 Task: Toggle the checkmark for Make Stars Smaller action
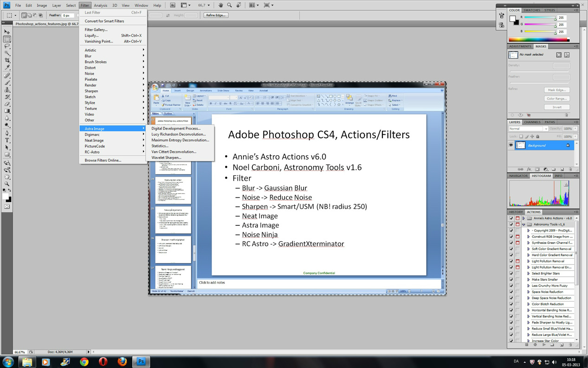point(511,280)
